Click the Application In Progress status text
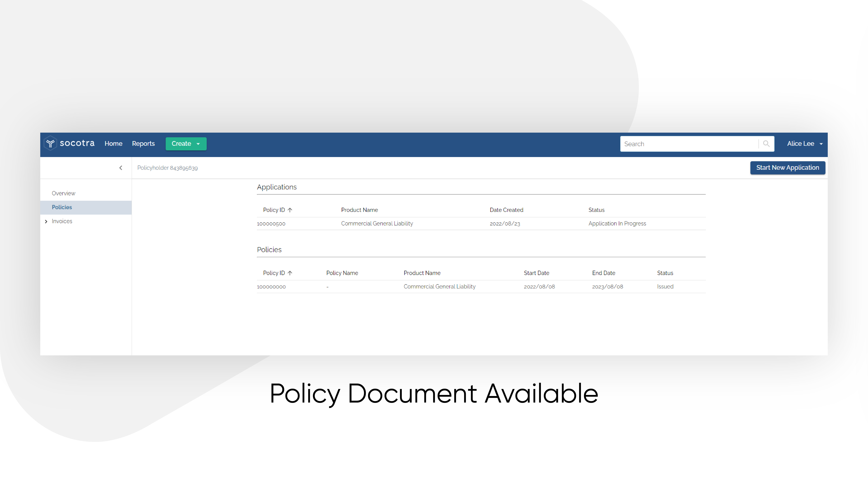Image resolution: width=868 pixels, height=488 pixels. [617, 223]
